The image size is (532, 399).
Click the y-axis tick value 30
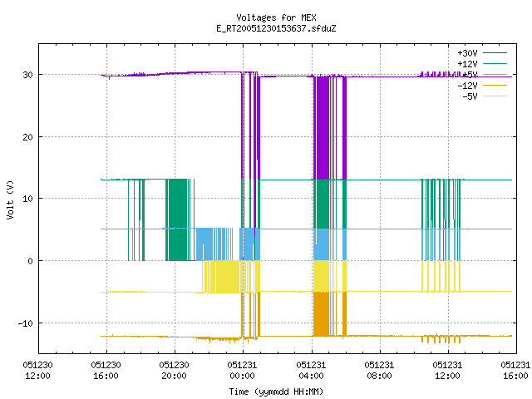point(27,75)
